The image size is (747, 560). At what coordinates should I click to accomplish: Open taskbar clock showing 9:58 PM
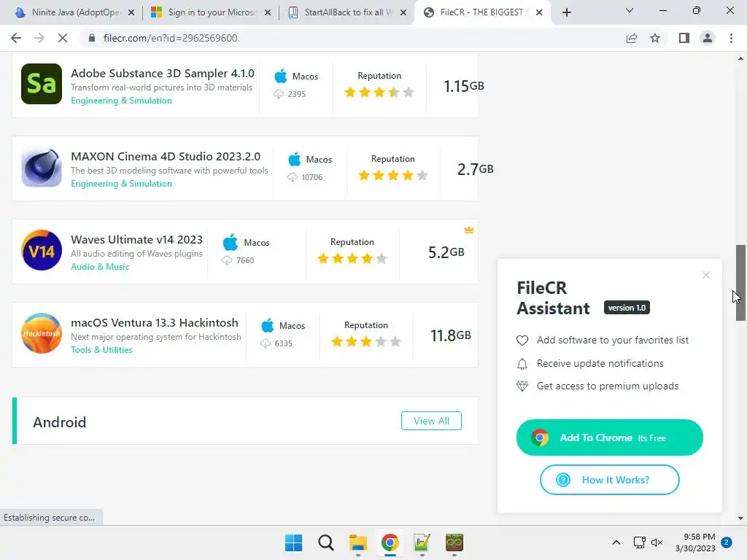(695, 542)
